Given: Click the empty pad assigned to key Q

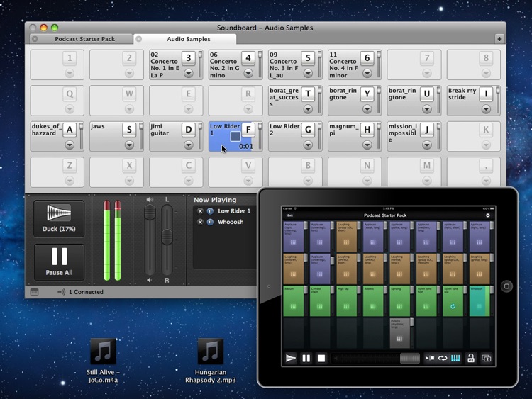Looking at the screenshot, I should [57, 101].
